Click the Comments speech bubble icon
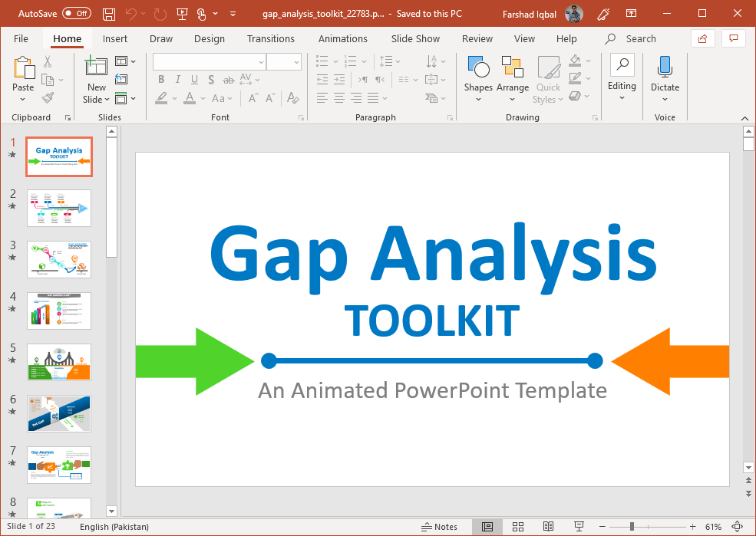The height and width of the screenshot is (536, 756). click(x=734, y=38)
